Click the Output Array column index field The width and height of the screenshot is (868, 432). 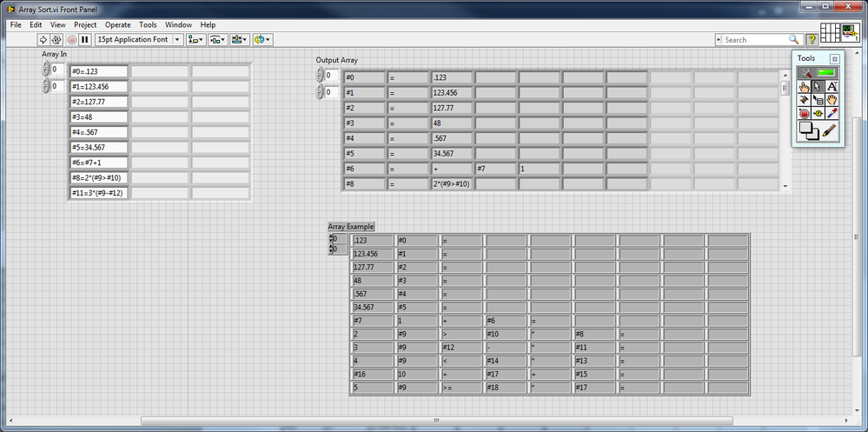pyautogui.click(x=332, y=92)
